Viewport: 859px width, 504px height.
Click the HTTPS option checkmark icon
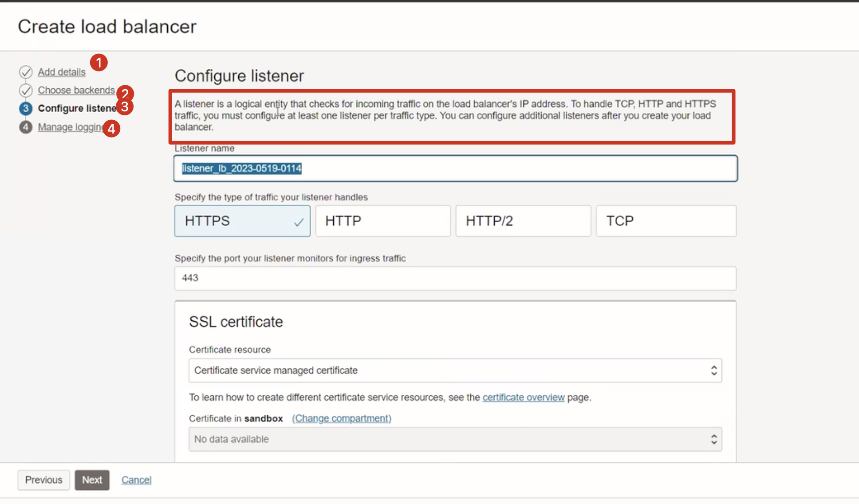point(299,222)
